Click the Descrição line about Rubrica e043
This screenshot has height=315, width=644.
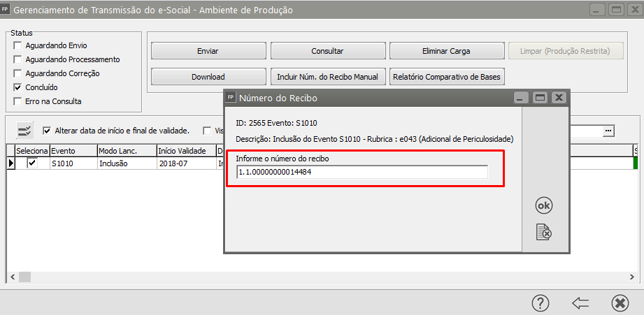(x=375, y=139)
